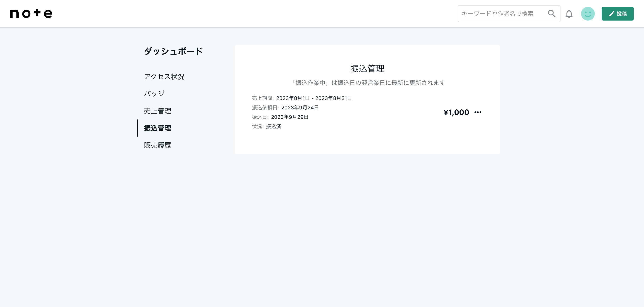644x307 pixels.
Task: Click the note logo
Action: tap(31, 13)
